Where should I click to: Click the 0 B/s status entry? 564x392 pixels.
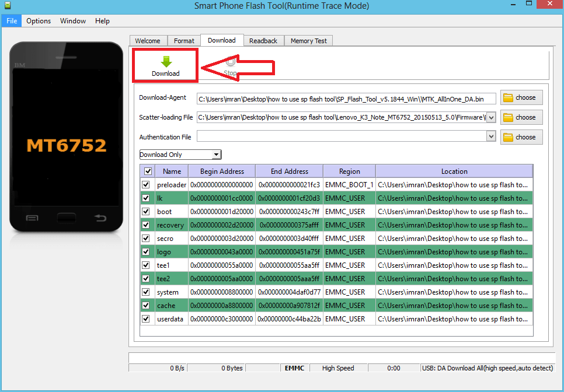point(158,368)
